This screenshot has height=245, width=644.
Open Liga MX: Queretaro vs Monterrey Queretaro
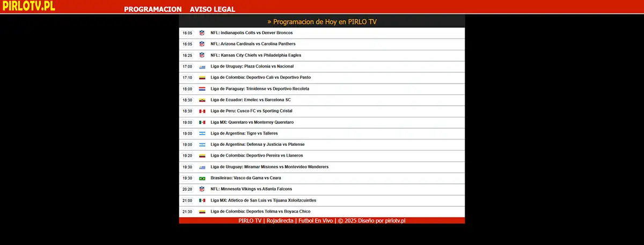click(252, 122)
